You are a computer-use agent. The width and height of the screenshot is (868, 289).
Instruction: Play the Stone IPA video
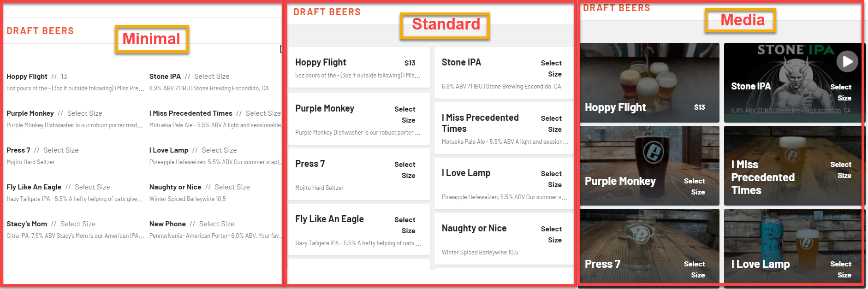847,61
